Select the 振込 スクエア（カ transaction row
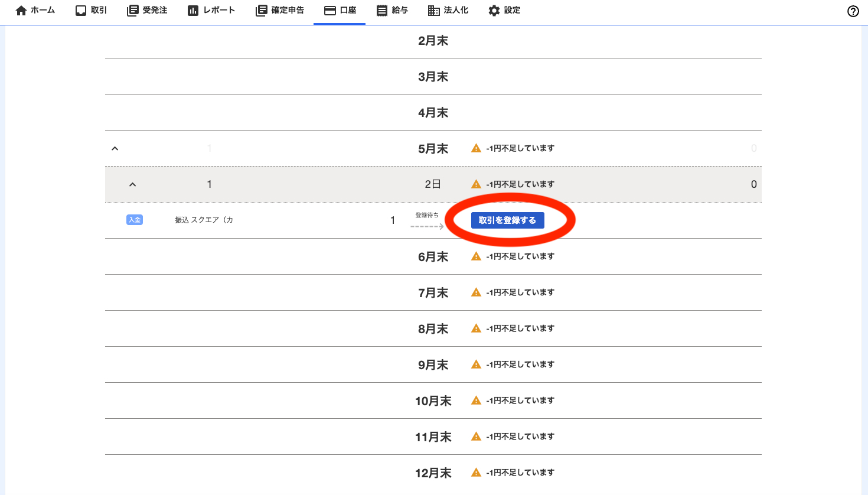The width and height of the screenshot is (868, 495). [204, 219]
